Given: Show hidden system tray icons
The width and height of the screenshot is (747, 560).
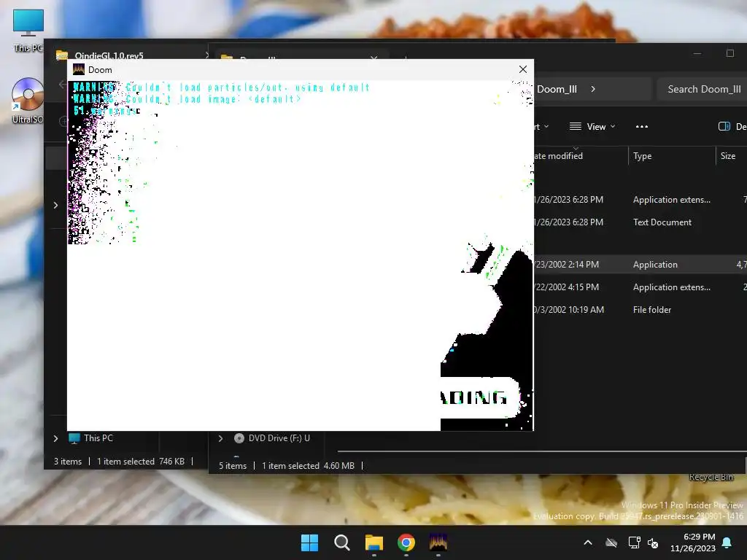Looking at the screenshot, I should pyautogui.click(x=588, y=542).
